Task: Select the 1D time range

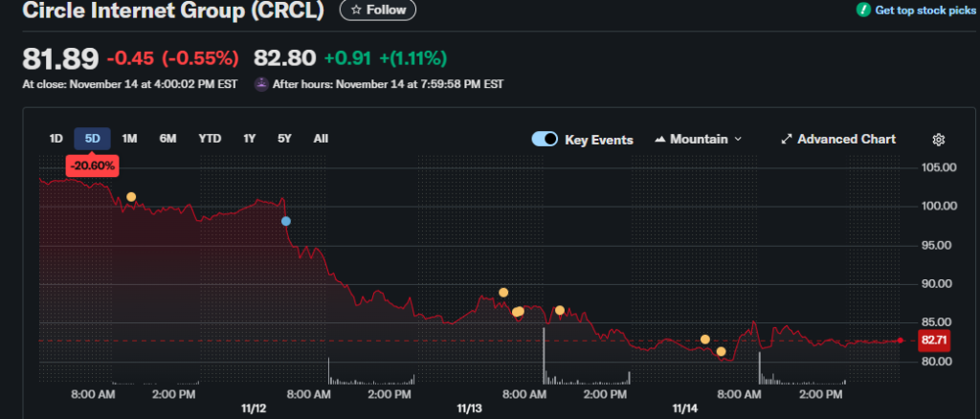Action: [56, 139]
